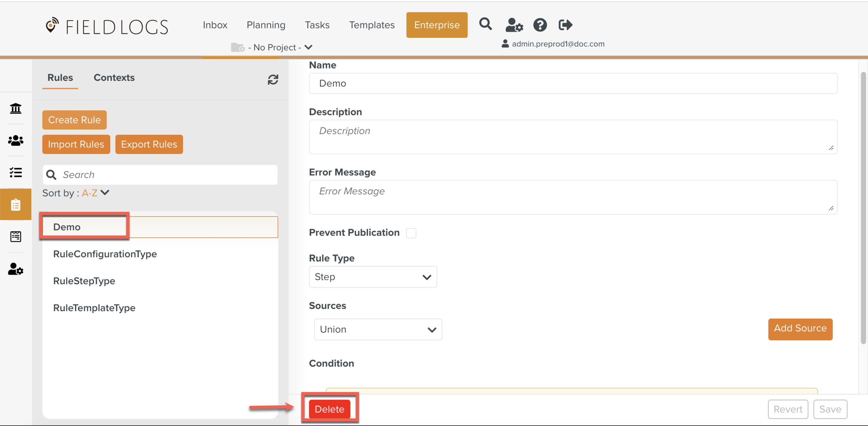Click the vertical scrollbar of the form
Screen dimensions: 868x426
(863, 208)
